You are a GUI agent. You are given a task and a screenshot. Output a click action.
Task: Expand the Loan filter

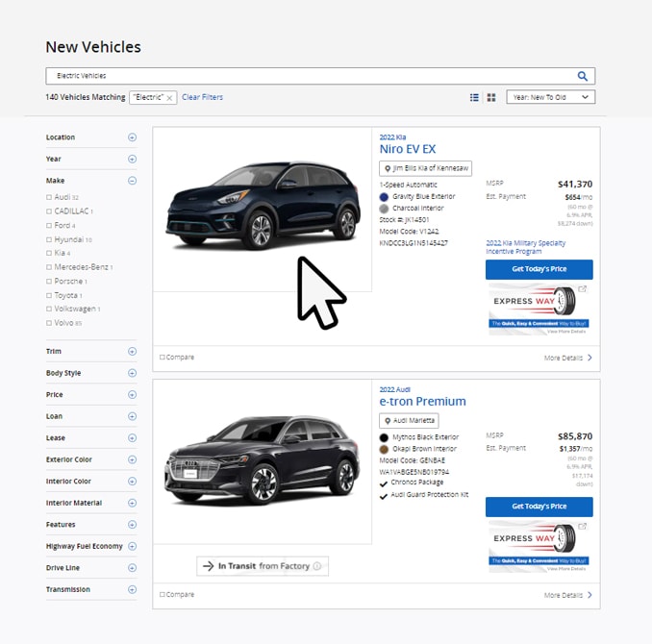point(133,416)
